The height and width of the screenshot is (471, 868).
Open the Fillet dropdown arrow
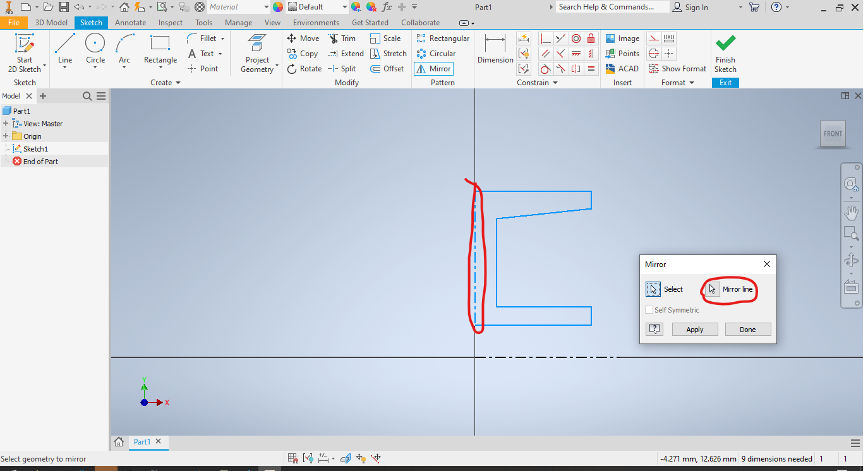pyautogui.click(x=222, y=39)
